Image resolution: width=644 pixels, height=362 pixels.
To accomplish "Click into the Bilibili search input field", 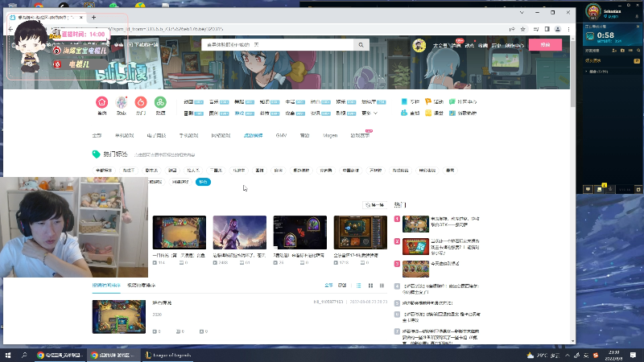I will pos(278,45).
